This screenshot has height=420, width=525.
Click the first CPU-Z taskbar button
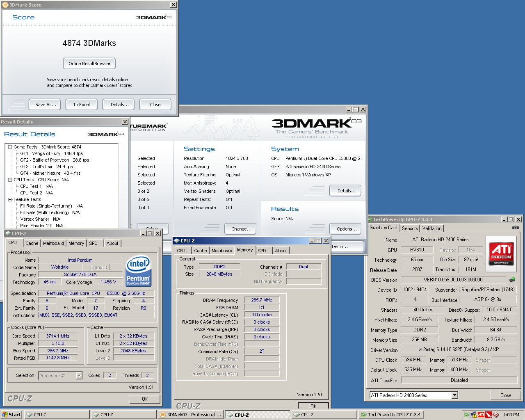tap(57, 415)
